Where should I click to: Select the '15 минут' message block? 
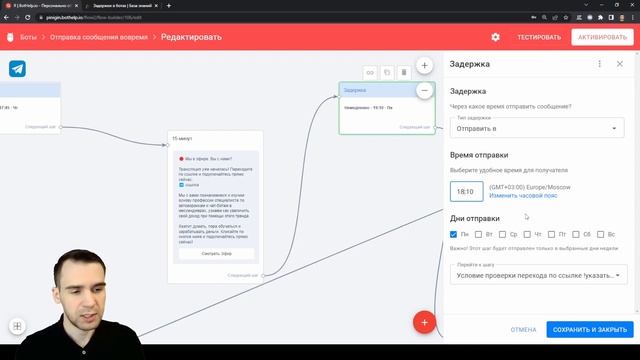(x=215, y=207)
